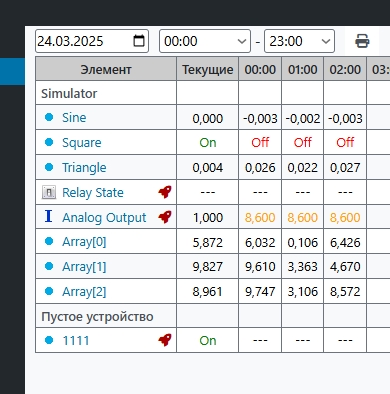Click the blue dot icon beside Array[2]

coord(49,291)
